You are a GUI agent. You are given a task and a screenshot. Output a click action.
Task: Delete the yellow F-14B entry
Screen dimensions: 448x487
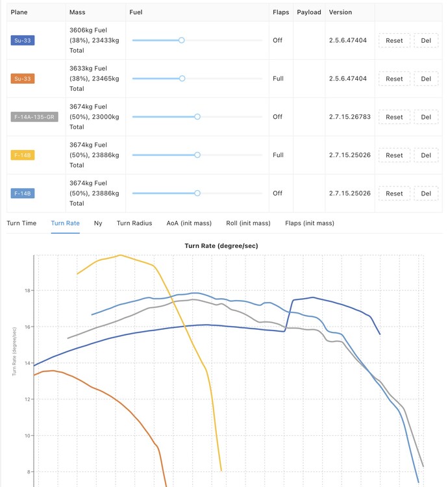point(426,155)
